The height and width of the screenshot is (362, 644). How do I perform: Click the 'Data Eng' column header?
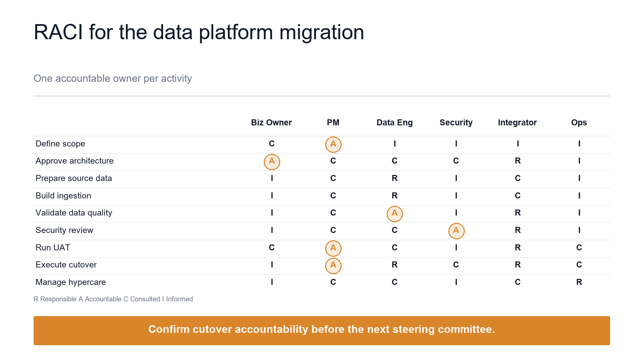click(x=395, y=123)
